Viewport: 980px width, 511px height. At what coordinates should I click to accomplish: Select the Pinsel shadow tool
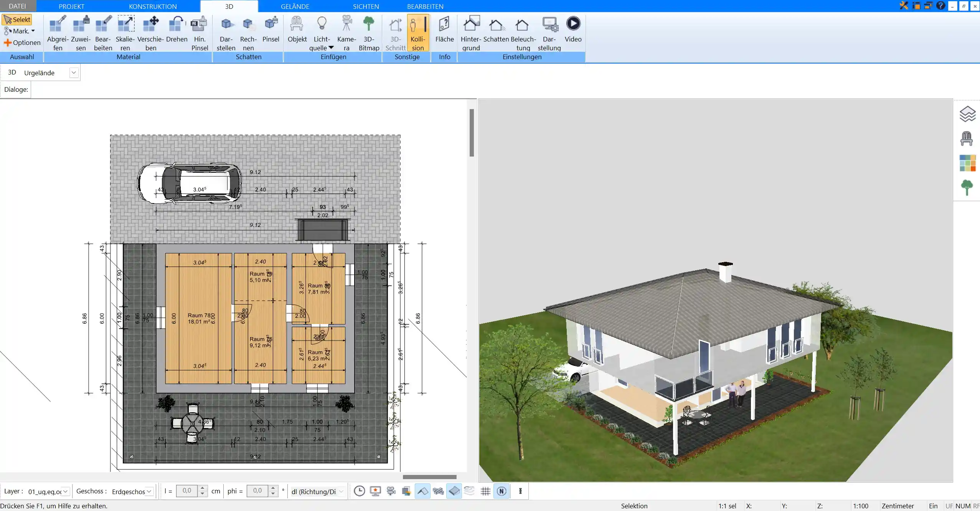(x=271, y=29)
